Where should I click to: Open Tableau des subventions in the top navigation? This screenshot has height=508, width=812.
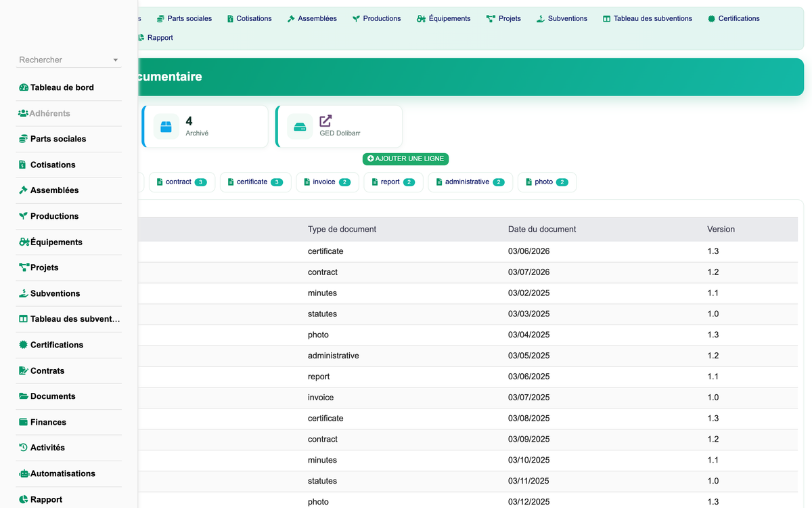[x=648, y=18]
